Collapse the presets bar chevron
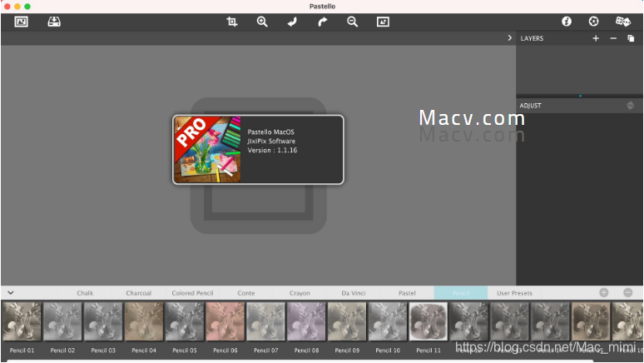Screen dimensions: 644x363 click(11, 293)
